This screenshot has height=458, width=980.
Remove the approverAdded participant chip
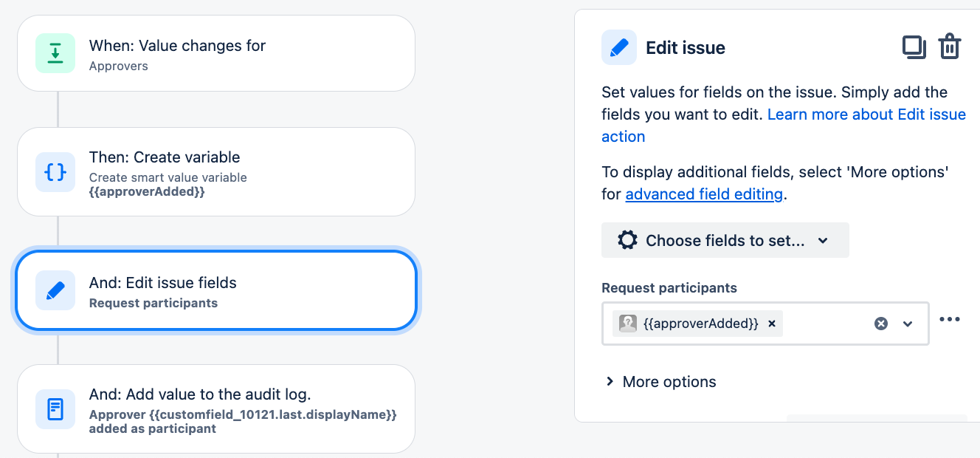tap(771, 323)
